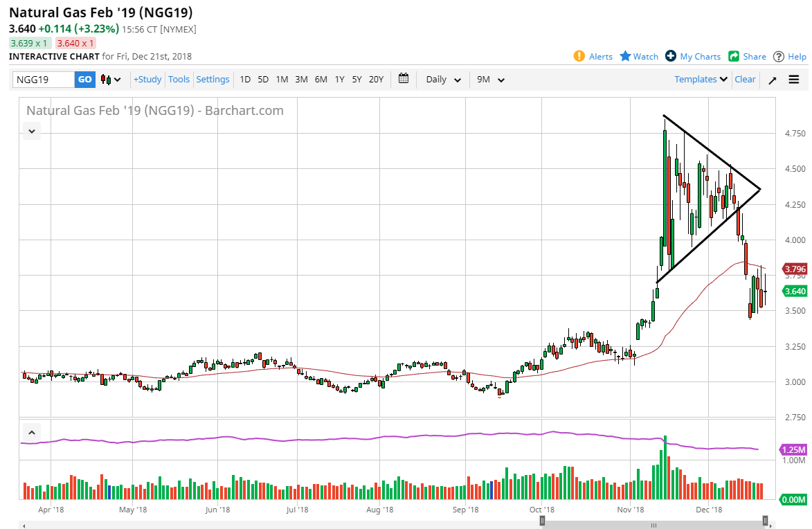The image size is (812, 529).
Task: Expand the Daily frequency dropdown
Action: [444, 80]
